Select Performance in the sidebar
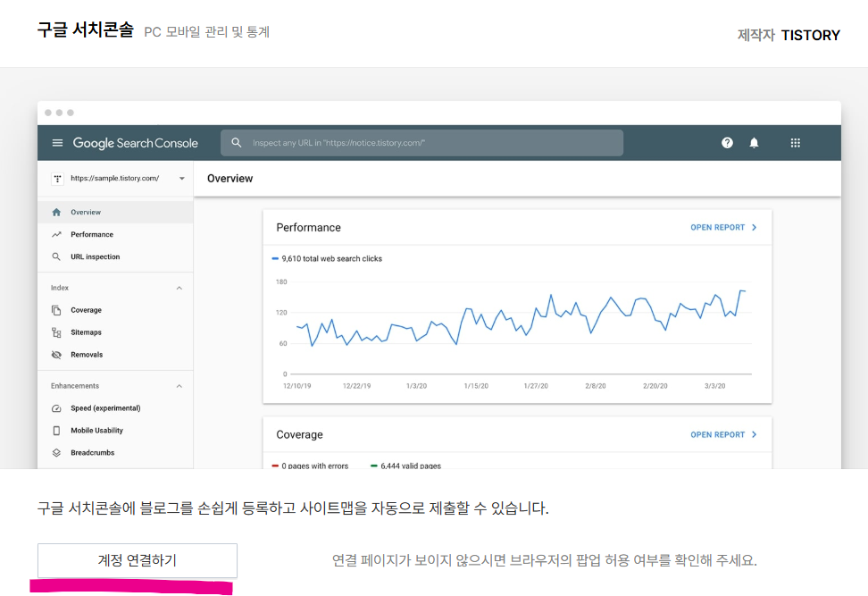Screen dimensions: 868x596 pyautogui.click(x=115, y=234)
